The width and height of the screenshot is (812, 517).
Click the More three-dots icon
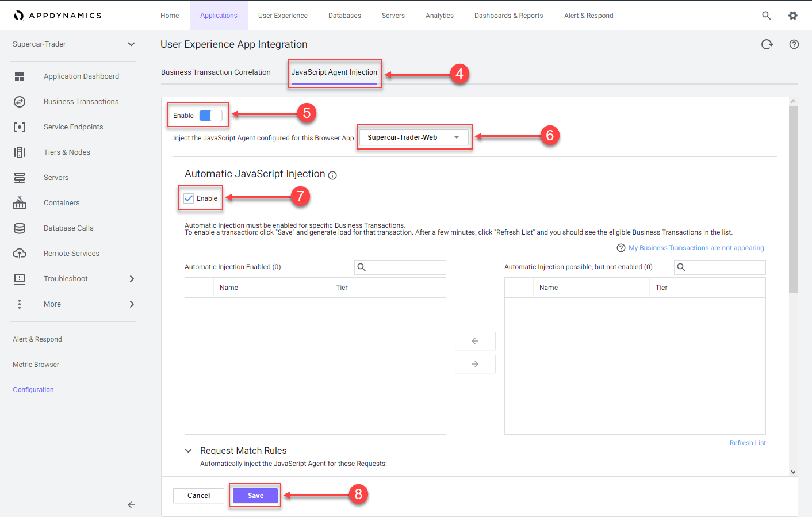[20, 304]
